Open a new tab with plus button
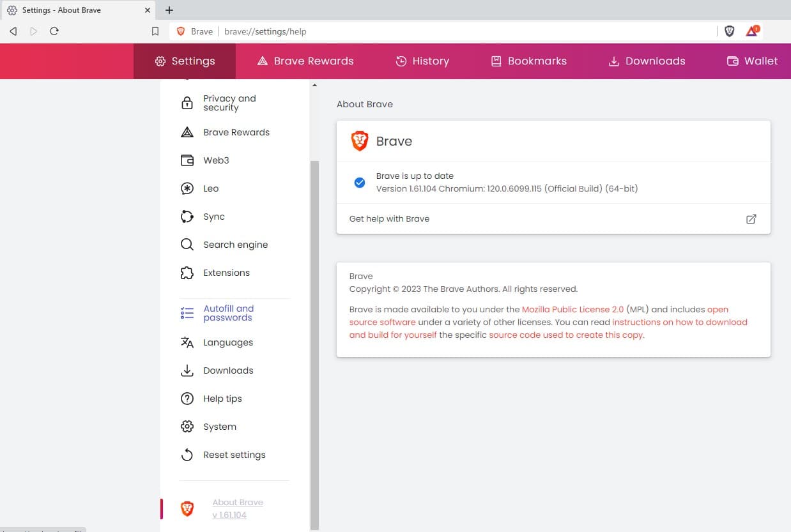This screenshot has height=532, width=791. coord(169,10)
